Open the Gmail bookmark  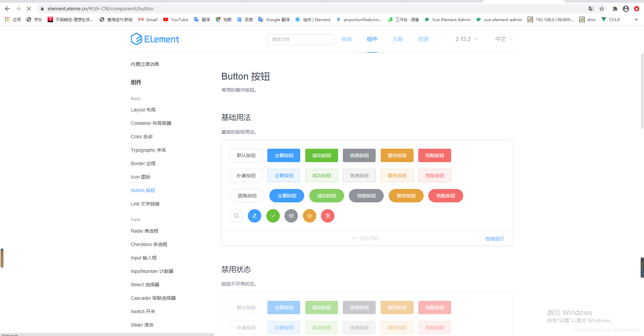tap(148, 19)
